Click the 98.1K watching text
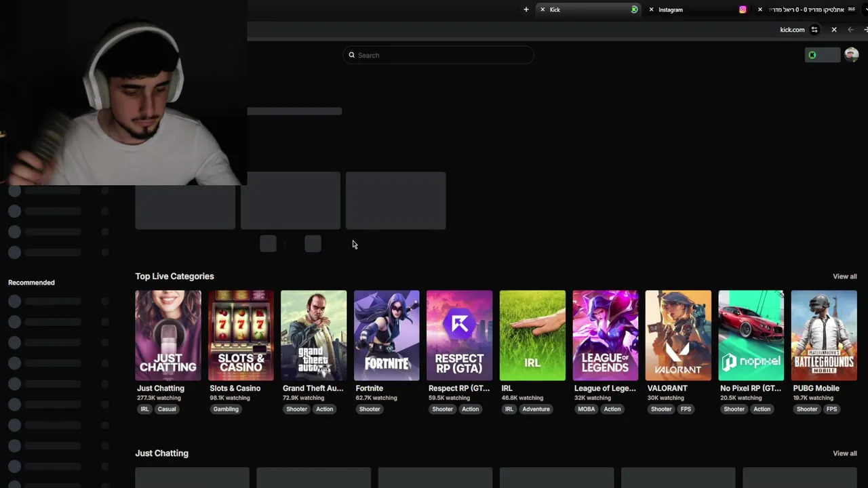This screenshot has height=488, width=868. [230, 399]
